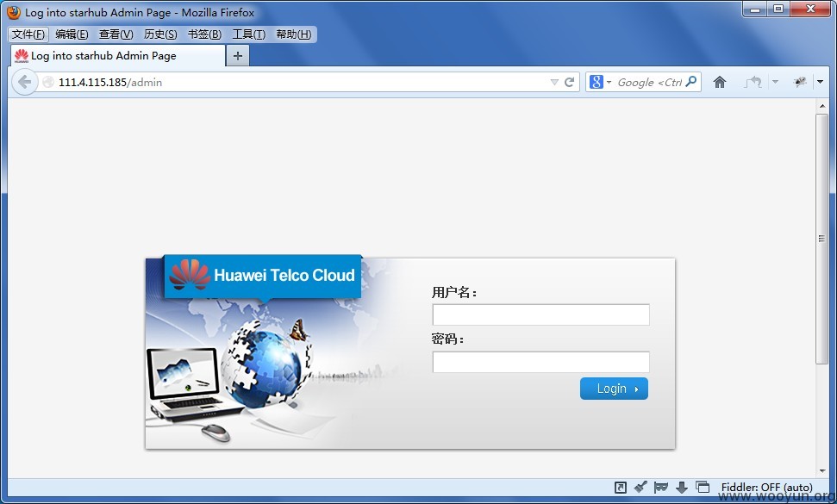Minimize the Firefox window
Viewport: 837px width, 504px height.
click(x=755, y=9)
